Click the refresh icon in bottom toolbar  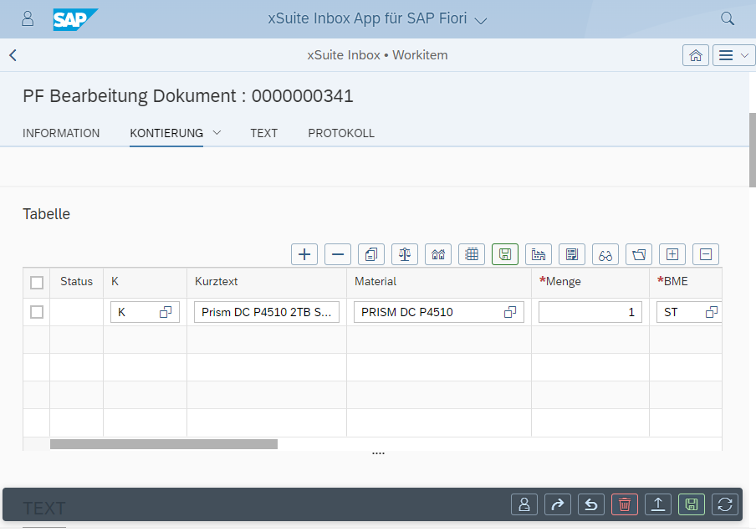coord(725,504)
